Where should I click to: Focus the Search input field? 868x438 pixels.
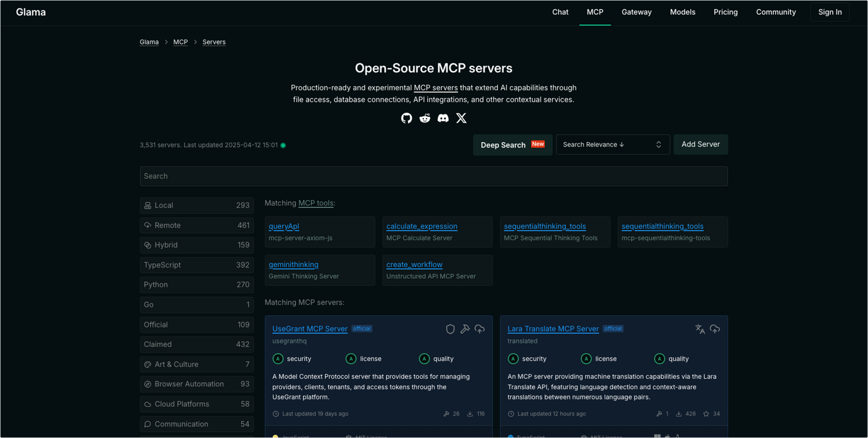(433, 176)
